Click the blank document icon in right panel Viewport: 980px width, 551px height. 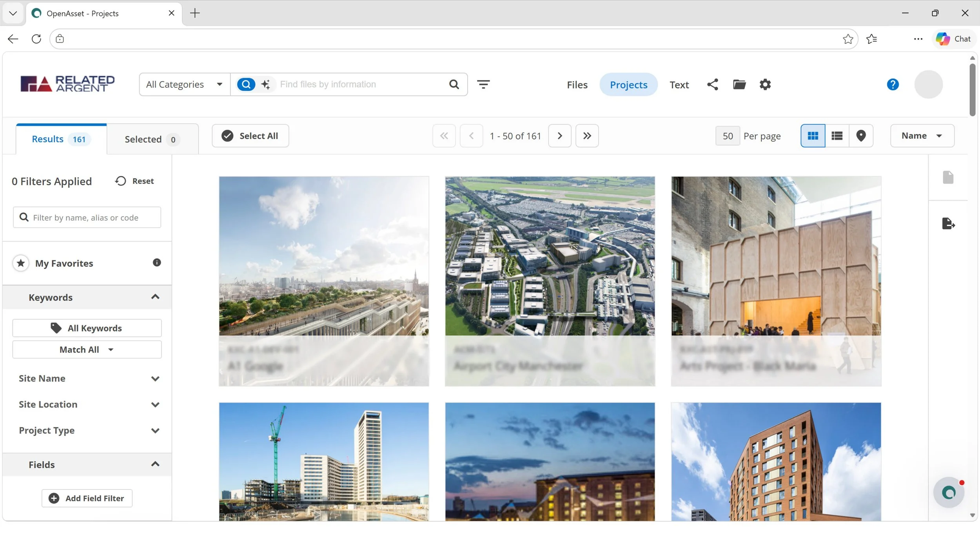pos(948,178)
